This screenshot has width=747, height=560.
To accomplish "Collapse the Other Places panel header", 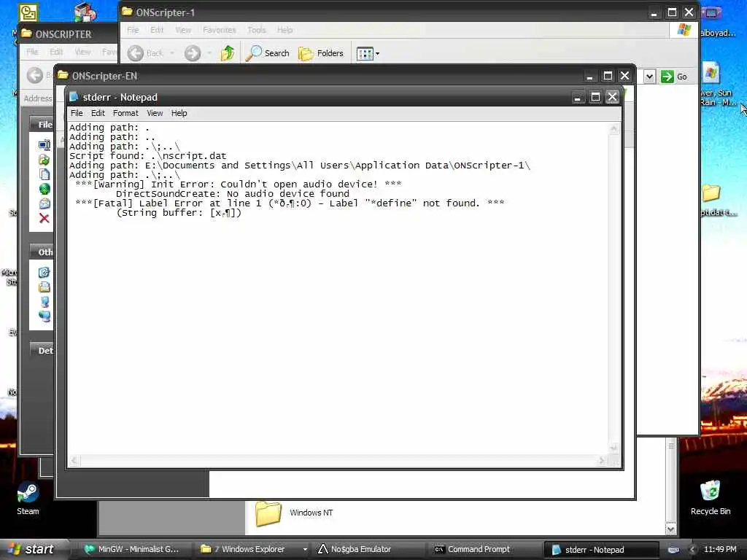I will coord(42,252).
